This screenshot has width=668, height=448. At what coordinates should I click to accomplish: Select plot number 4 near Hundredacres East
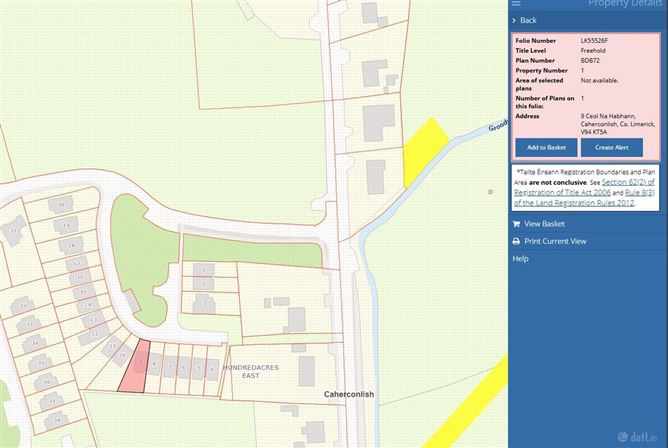(x=212, y=369)
